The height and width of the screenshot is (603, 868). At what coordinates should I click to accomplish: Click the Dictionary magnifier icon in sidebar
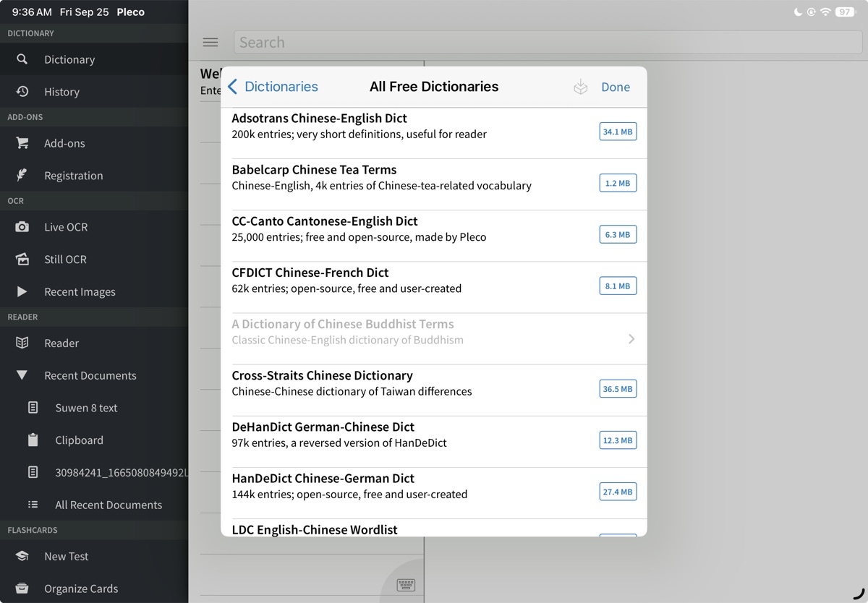point(22,59)
